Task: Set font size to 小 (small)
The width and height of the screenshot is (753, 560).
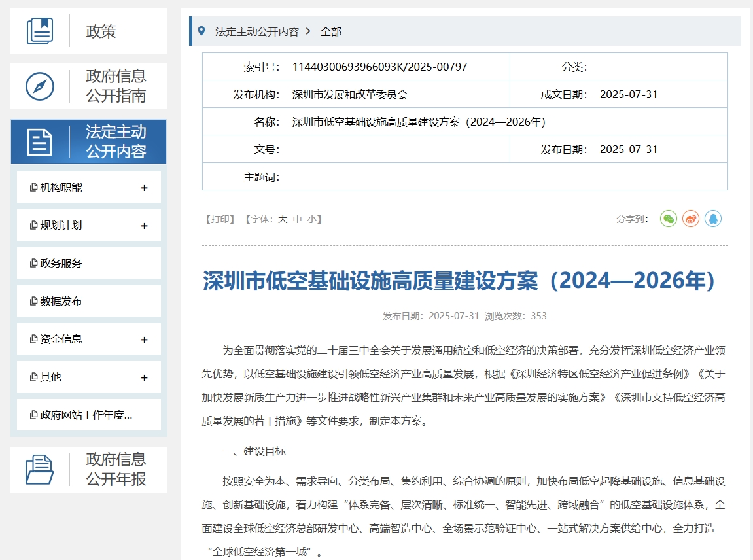Action: pyautogui.click(x=312, y=220)
